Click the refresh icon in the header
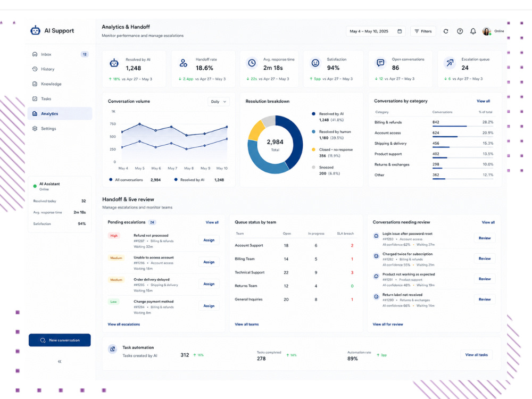This screenshot has height=399, width=532. point(446,31)
